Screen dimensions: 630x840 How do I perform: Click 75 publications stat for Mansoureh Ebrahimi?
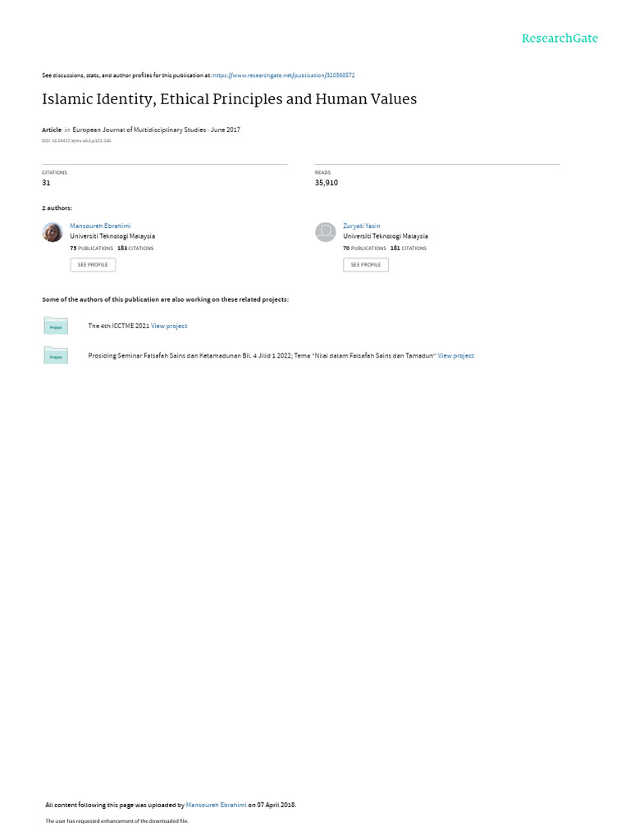(92, 249)
